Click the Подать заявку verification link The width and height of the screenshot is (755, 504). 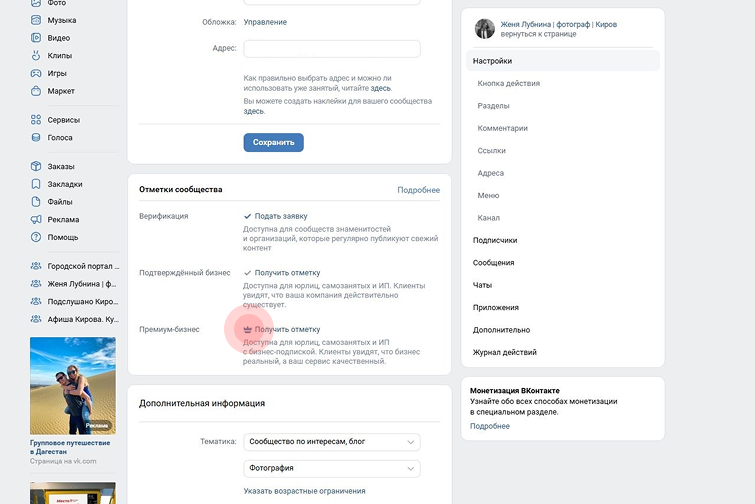pyautogui.click(x=281, y=216)
